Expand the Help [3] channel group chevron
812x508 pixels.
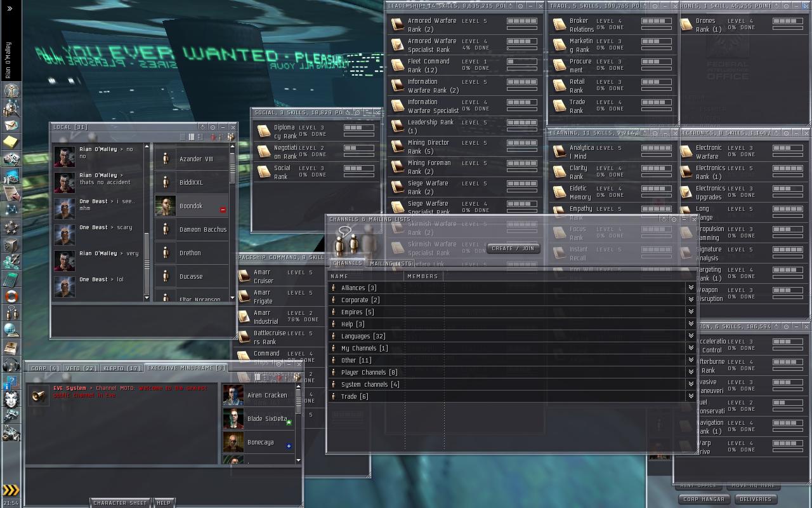691,324
